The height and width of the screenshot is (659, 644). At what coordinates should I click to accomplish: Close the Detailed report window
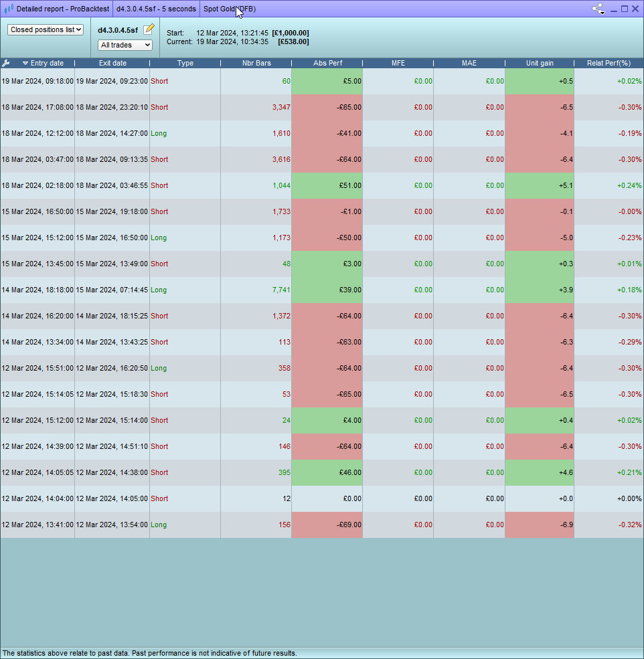click(x=635, y=9)
